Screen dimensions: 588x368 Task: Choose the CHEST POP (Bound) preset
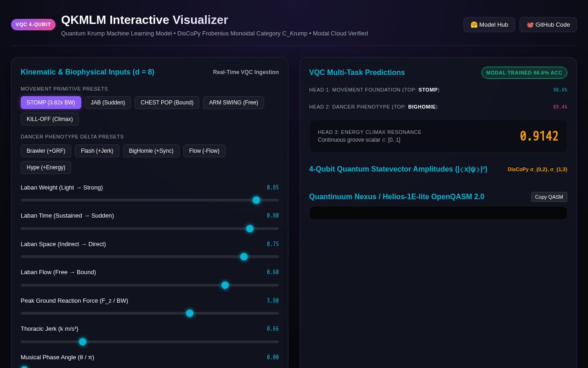click(x=167, y=103)
